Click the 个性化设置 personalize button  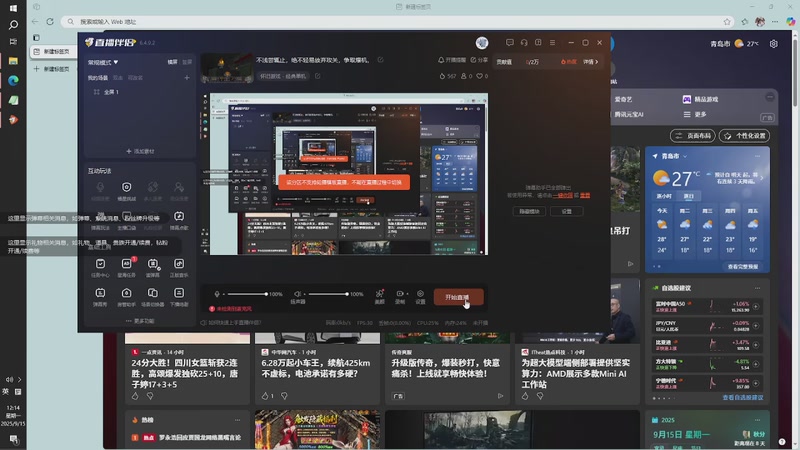tap(744, 136)
